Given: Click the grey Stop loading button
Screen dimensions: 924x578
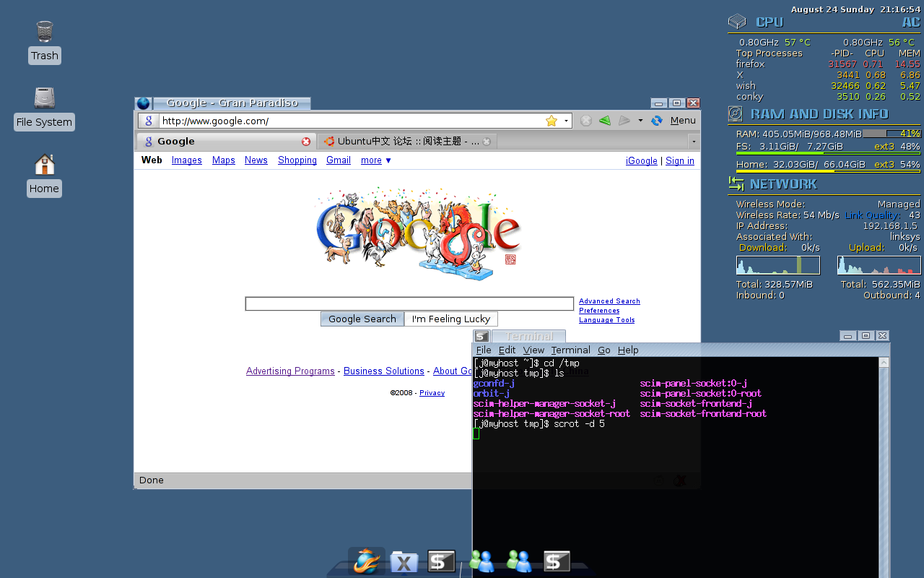Looking at the screenshot, I should pos(586,121).
